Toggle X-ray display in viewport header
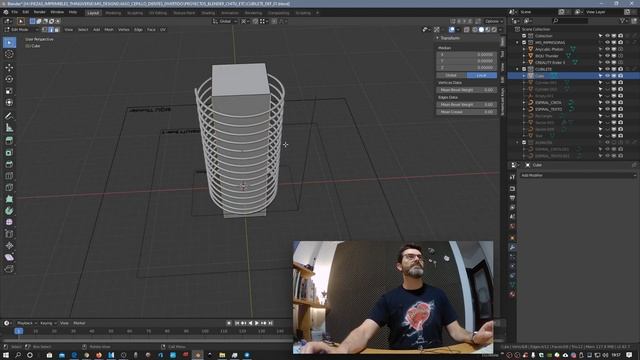 (x=467, y=29)
